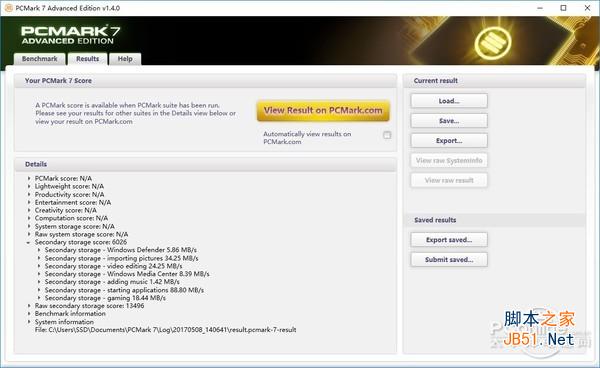This screenshot has width=600, height=368.
Task: Select 'Creativity score: N/A' text
Action: pos(65,210)
